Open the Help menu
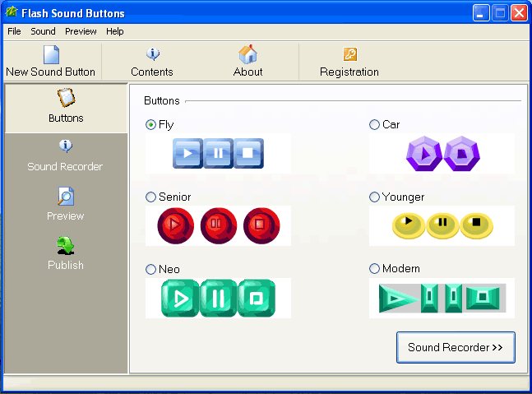 coord(114,31)
